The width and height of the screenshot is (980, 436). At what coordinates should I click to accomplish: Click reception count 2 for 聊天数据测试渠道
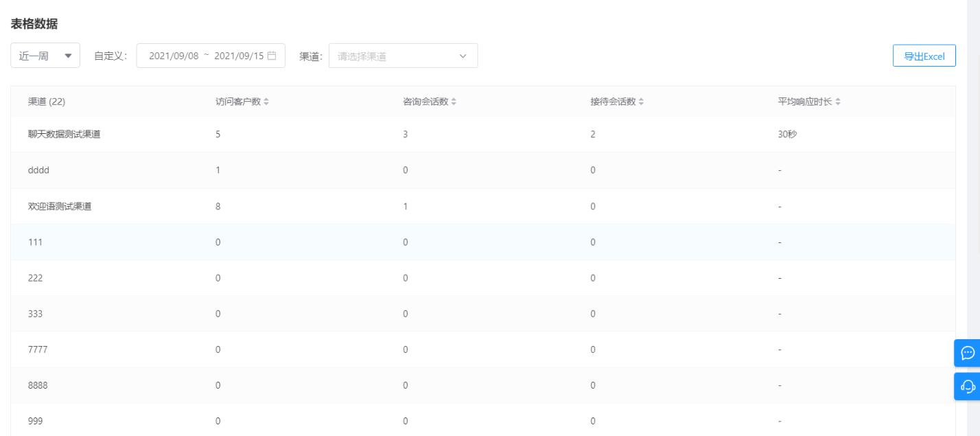click(592, 135)
